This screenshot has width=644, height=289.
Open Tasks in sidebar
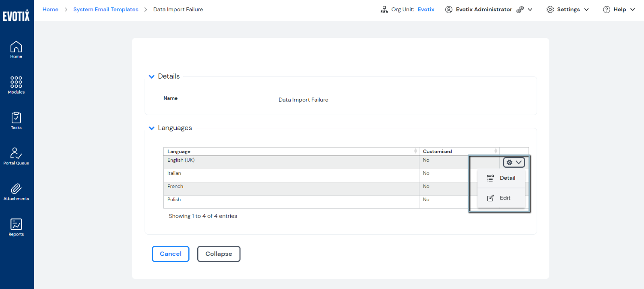coord(16,121)
